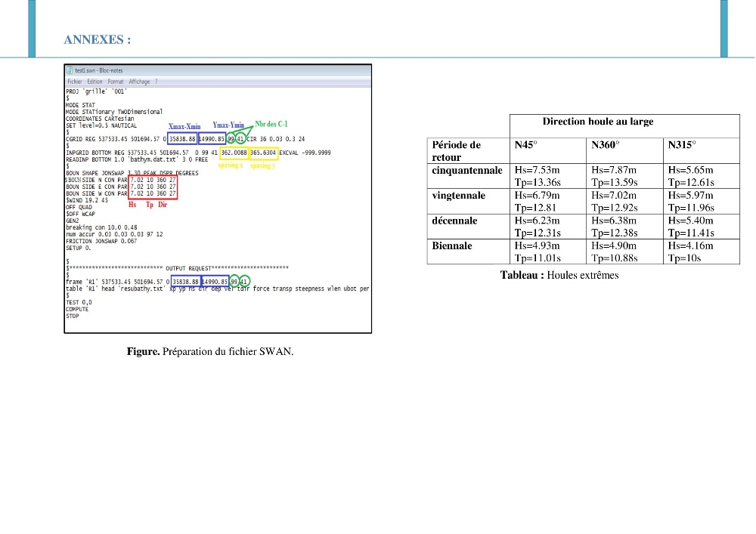Click the line "SET level=0.5 NAUTICAL"

(101, 125)
